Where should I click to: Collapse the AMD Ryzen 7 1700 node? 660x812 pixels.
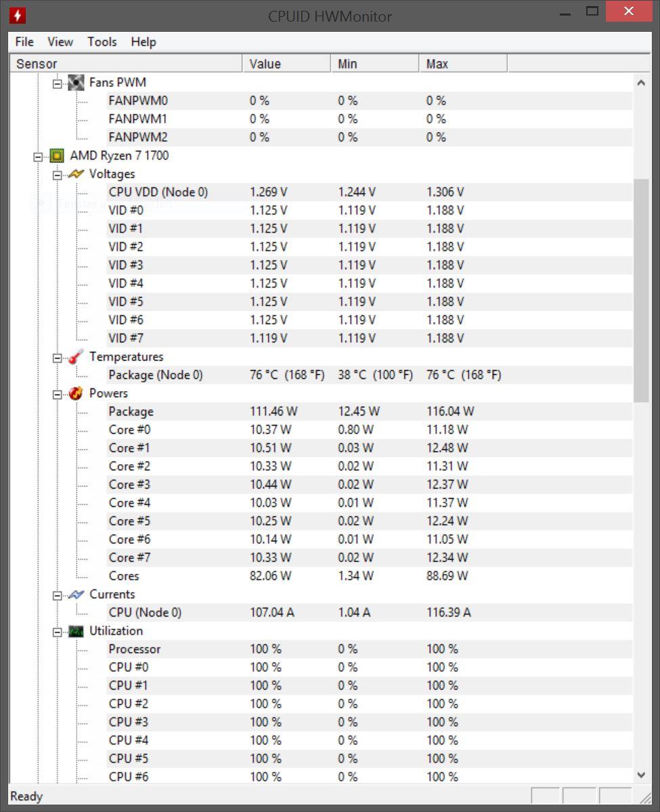pyautogui.click(x=38, y=156)
